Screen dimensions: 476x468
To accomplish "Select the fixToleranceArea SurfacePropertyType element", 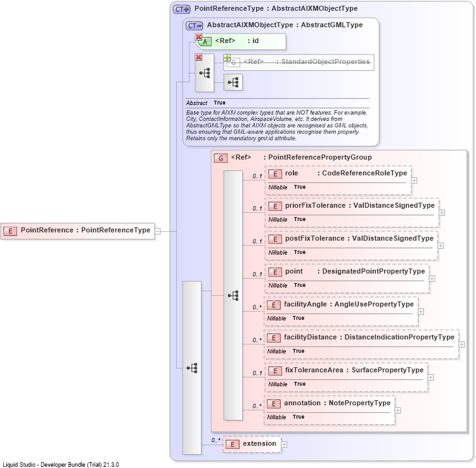I will [x=346, y=377].
